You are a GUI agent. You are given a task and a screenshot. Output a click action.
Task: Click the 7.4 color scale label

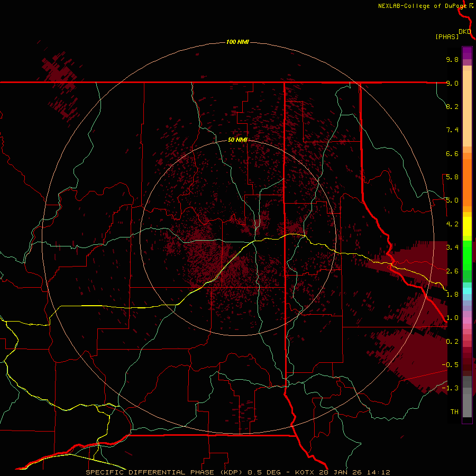click(x=452, y=130)
